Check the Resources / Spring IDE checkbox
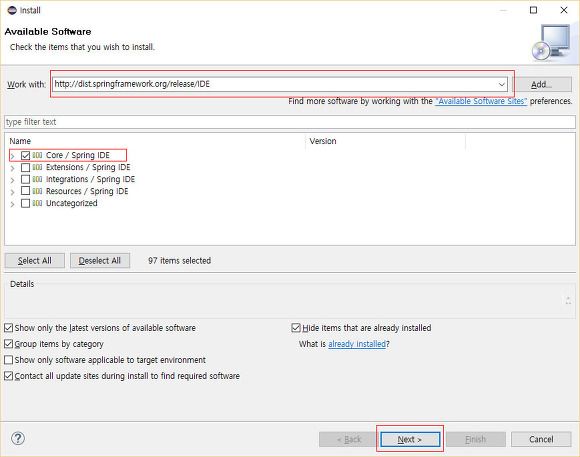Image resolution: width=580 pixels, height=457 pixels. [26, 191]
